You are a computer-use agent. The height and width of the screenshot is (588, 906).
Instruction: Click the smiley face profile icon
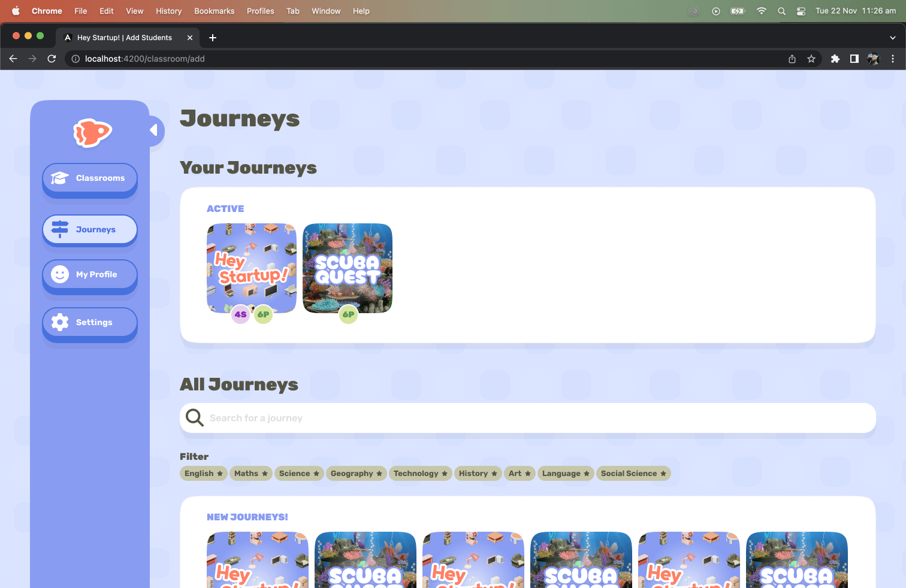click(60, 274)
